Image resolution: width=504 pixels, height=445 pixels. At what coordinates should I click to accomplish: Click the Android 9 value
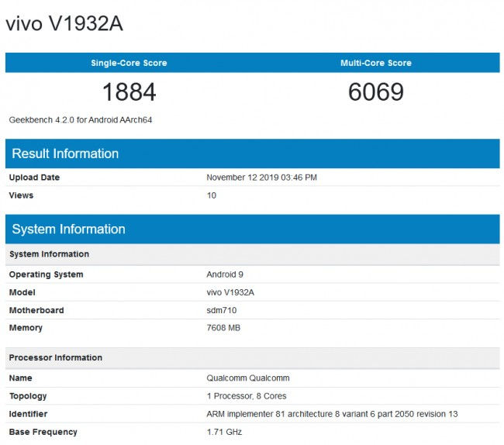tap(226, 274)
